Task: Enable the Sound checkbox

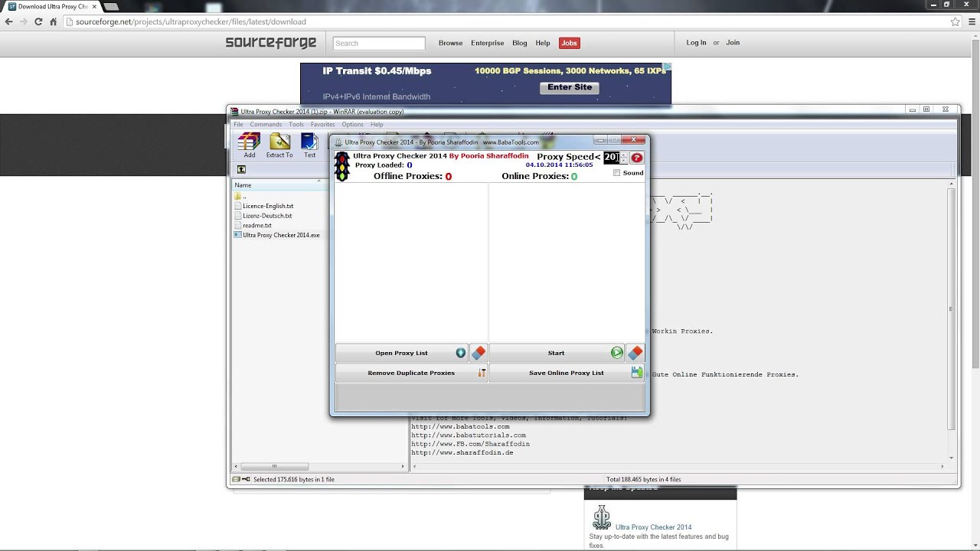Action: (x=617, y=173)
